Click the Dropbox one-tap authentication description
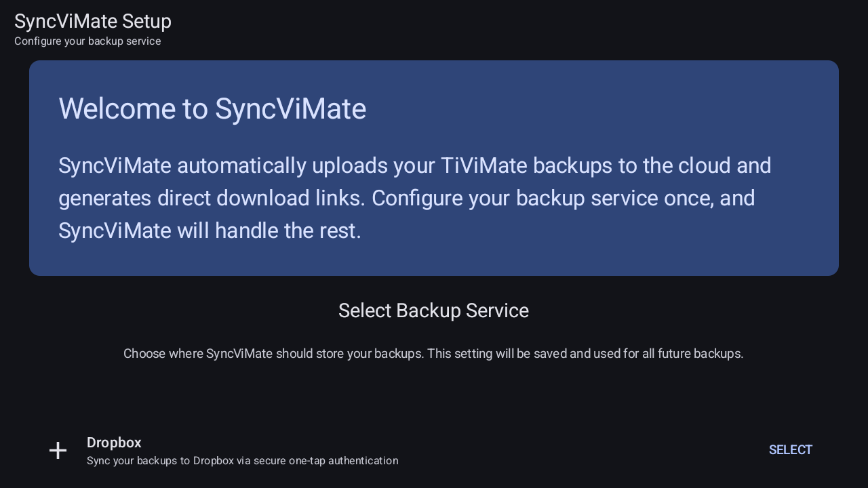Viewport: 868px width, 488px height. pyautogui.click(x=242, y=460)
